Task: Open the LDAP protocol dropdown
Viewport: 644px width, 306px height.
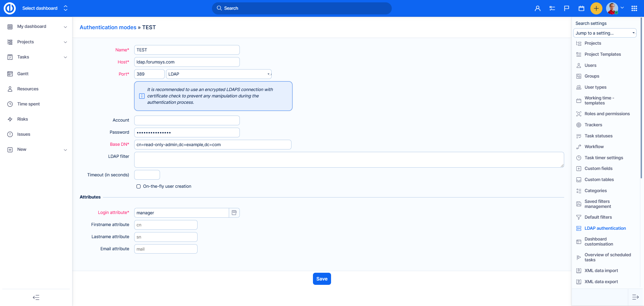Action: 218,74
